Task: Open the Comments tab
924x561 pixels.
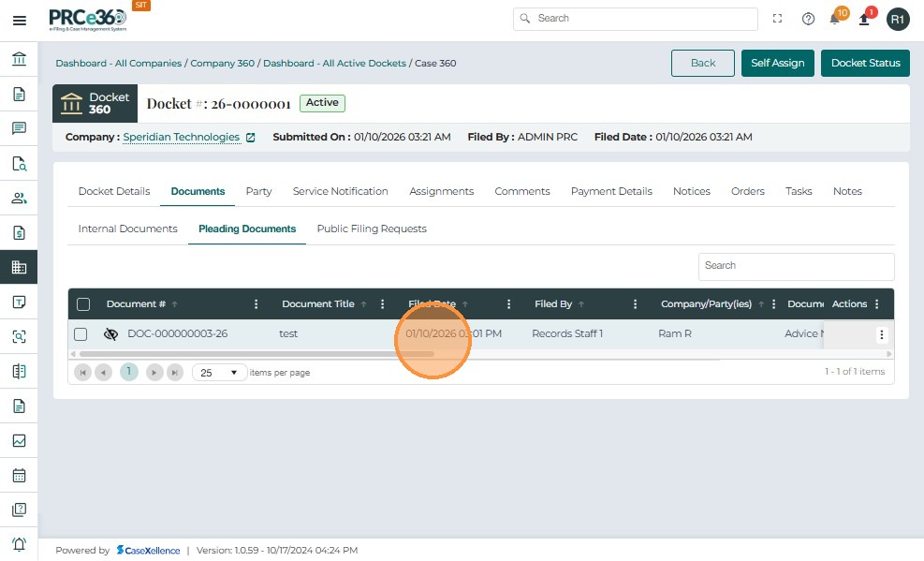Action: (522, 191)
